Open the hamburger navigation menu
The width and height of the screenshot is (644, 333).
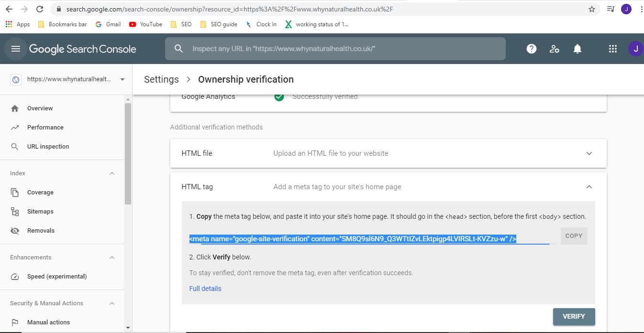click(x=16, y=48)
